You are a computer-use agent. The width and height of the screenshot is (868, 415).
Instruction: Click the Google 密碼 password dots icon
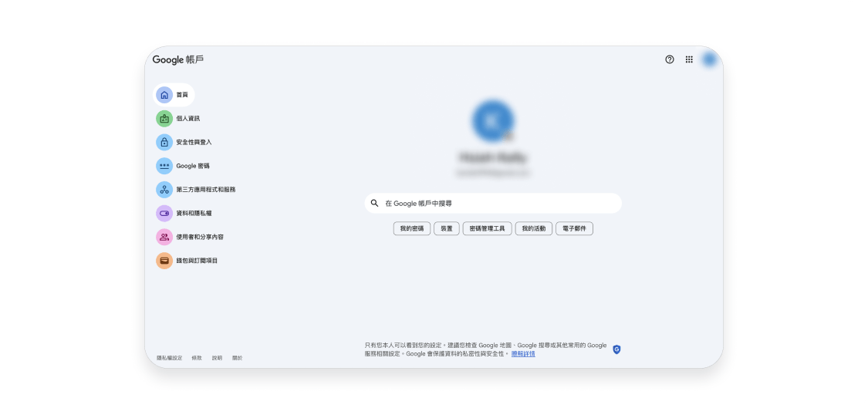[164, 166]
